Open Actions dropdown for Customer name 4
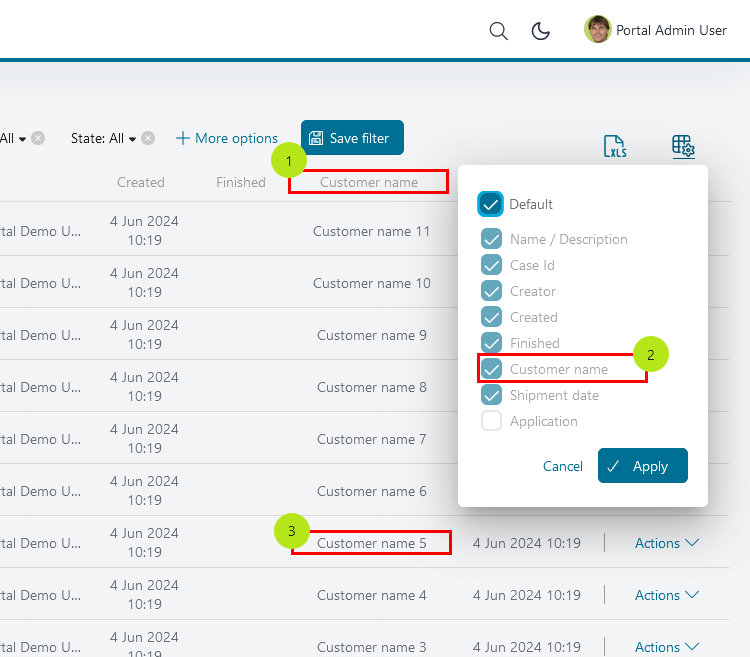The height and width of the screenshot is (657, 750). point(667,595)
